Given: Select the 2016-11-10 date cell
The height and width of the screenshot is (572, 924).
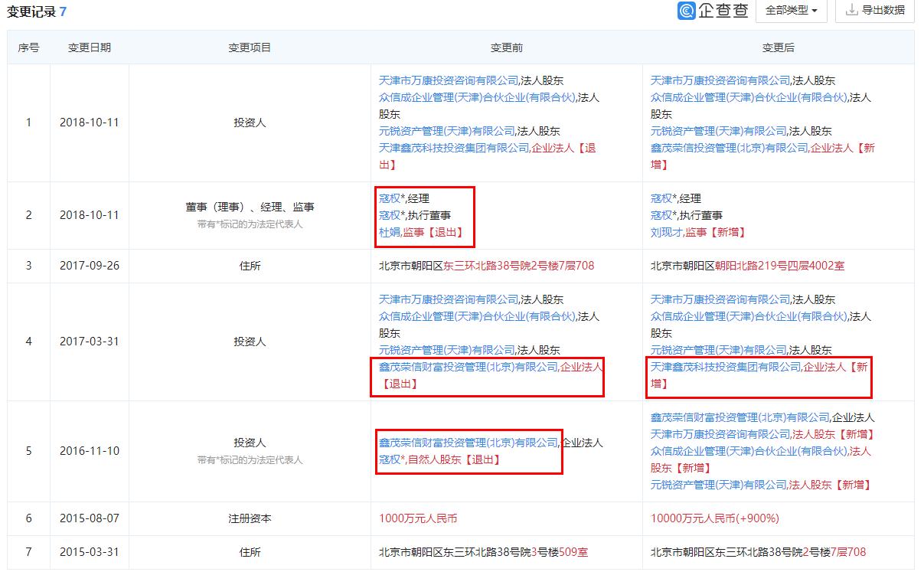Looking at the screenshot, I should coord(90,451).
